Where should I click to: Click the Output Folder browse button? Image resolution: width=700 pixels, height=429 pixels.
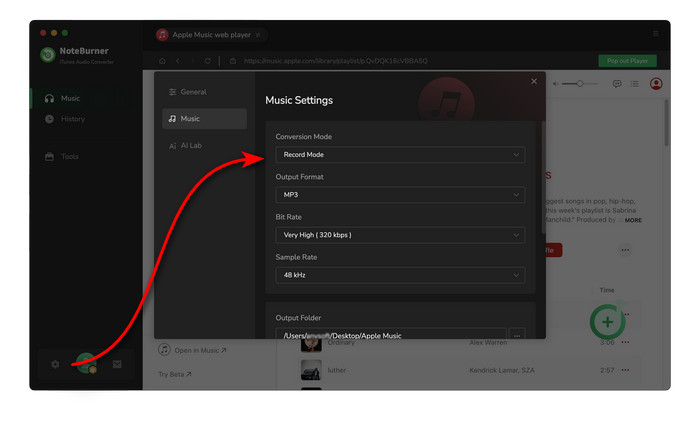pos(517,335)
